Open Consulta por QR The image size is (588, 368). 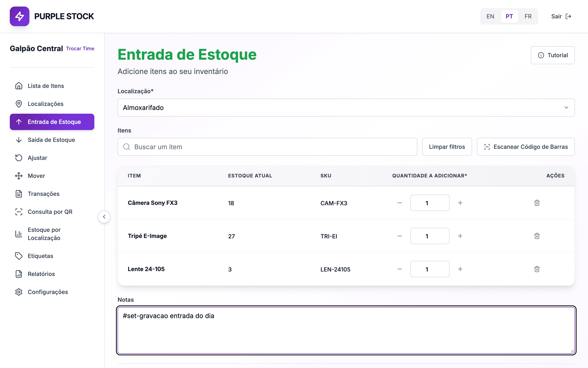click(52, 212)
